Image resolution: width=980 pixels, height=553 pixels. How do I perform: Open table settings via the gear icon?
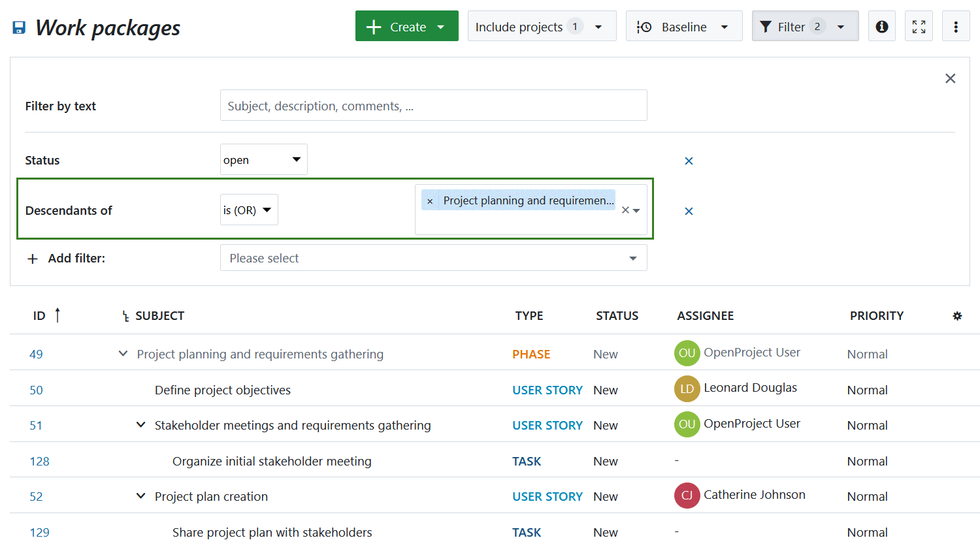[x=957, y=315]
